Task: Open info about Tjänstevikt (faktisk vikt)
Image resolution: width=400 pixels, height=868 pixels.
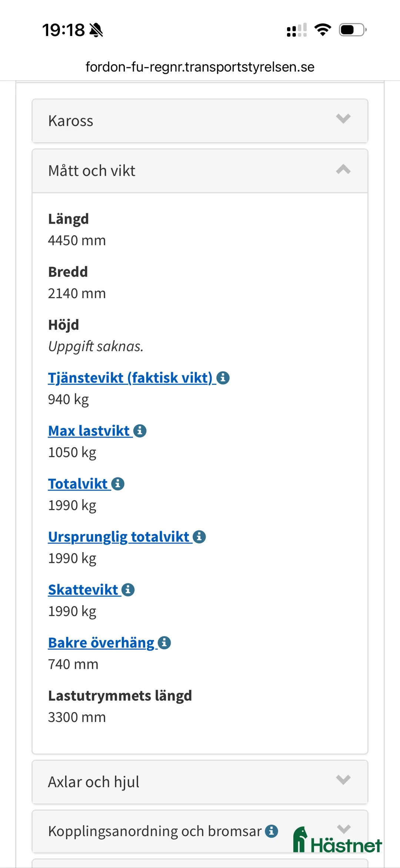Action: 223,378
